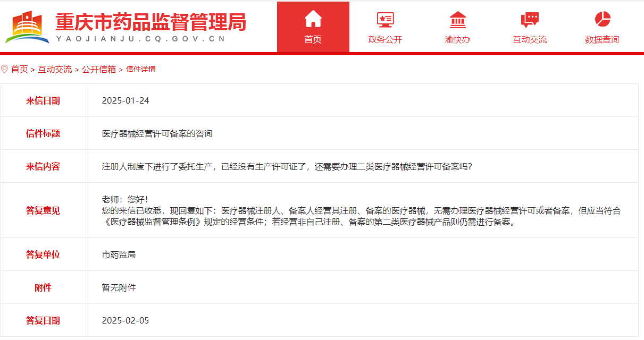644x340 pixels.
Task: Select the 渝快办 navigation label
Action: click(x=457, y=40)
